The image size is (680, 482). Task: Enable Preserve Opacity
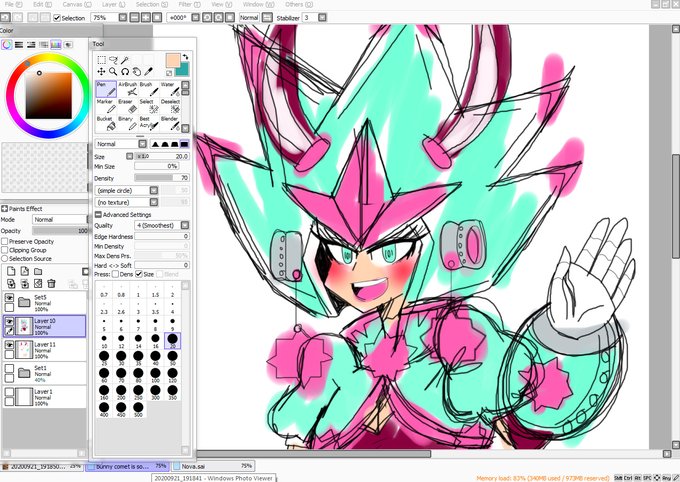tap(5, 241)
